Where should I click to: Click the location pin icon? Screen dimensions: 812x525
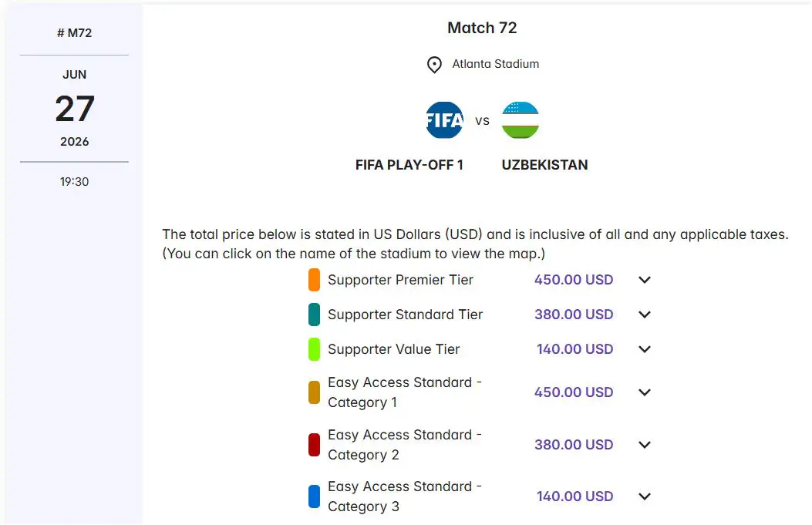pos(434,65)
